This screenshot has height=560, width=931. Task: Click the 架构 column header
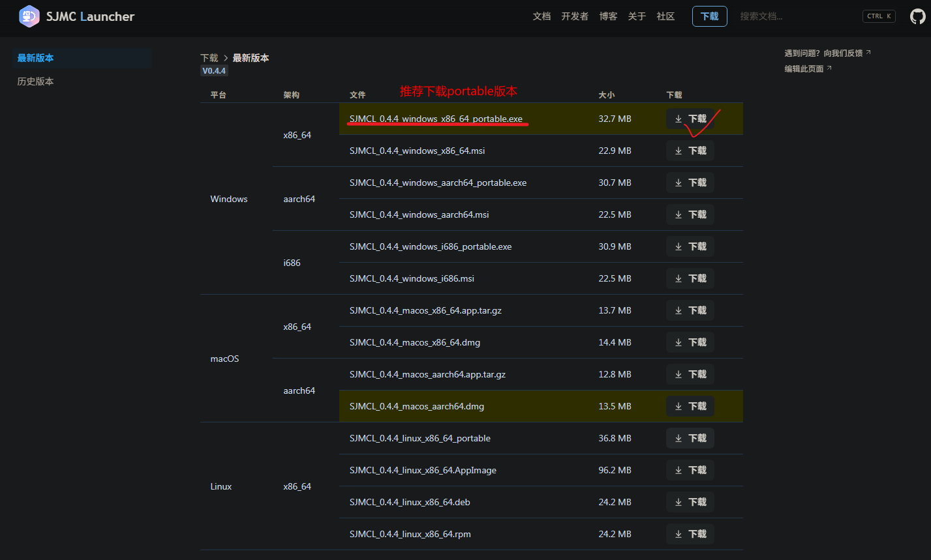(x=291, y=95)
